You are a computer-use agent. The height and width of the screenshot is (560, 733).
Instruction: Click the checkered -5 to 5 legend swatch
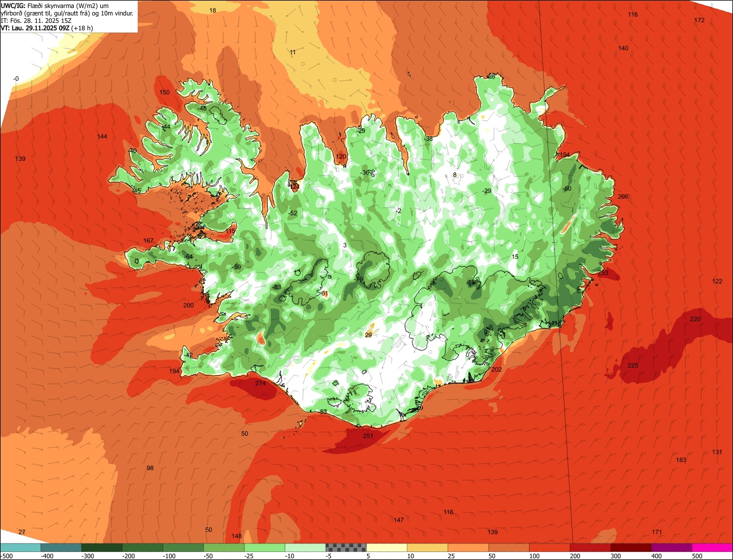tap(346, 547)
